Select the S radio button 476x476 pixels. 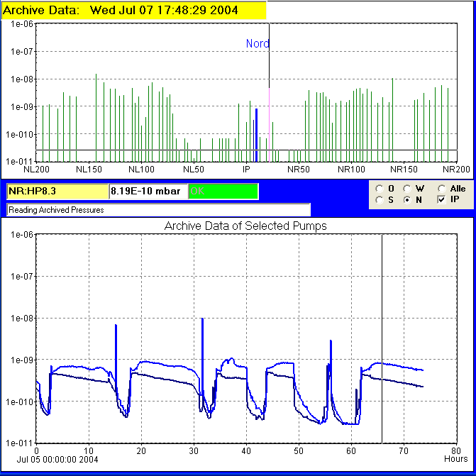click(x=380, y=200)
